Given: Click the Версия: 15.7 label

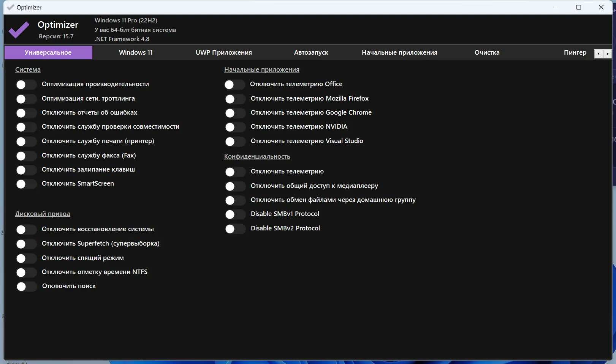Looking at the screenshot, I should tap(56, 36).
